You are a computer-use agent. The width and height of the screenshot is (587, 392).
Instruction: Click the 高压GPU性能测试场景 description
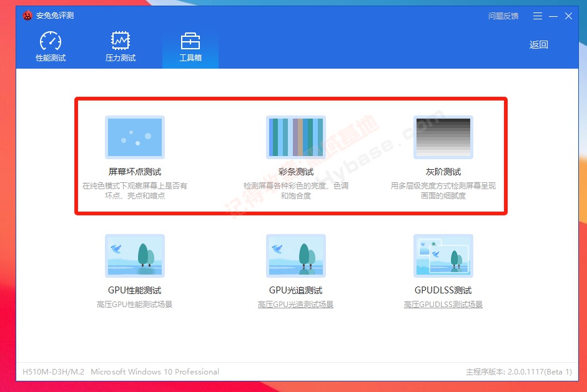click(135, 305)
